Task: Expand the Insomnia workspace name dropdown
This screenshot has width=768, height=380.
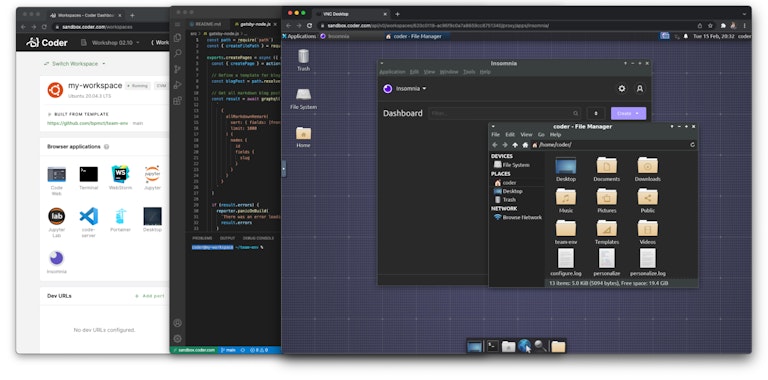Action: click(x=405, y=89)
